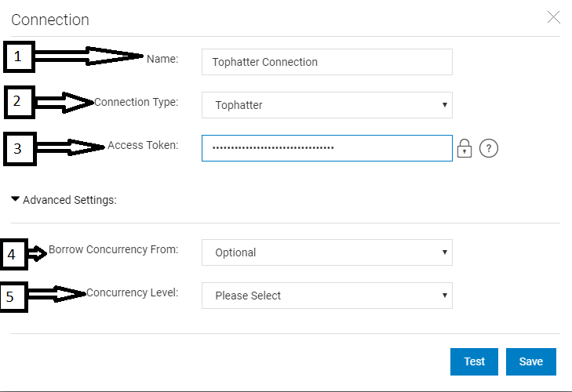Click the 'Borrow Concurrency From:' label
Screen dimensions: 572x392
(114, 249)
